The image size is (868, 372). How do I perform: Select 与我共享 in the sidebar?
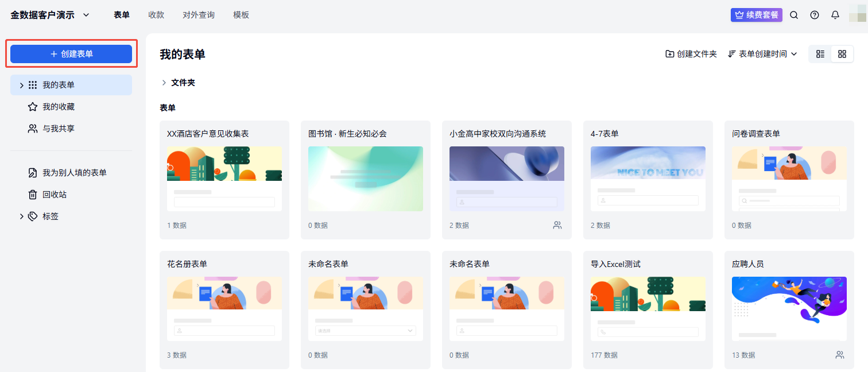[59, 129]
